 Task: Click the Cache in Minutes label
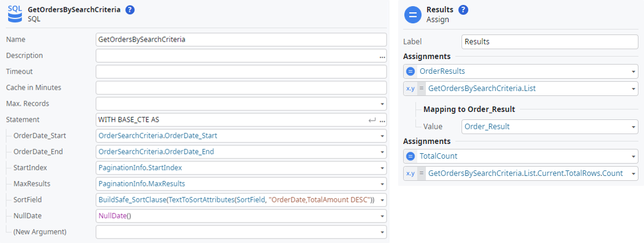tap(34, 87)
